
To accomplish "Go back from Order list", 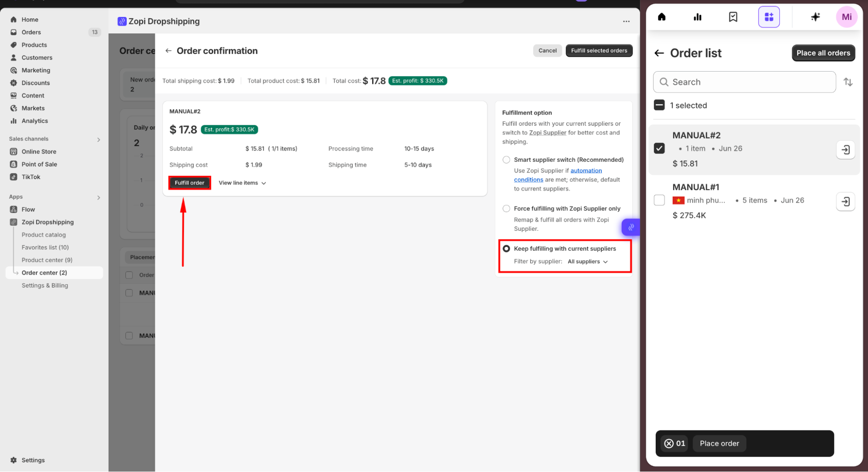I will tap(659, 53).
